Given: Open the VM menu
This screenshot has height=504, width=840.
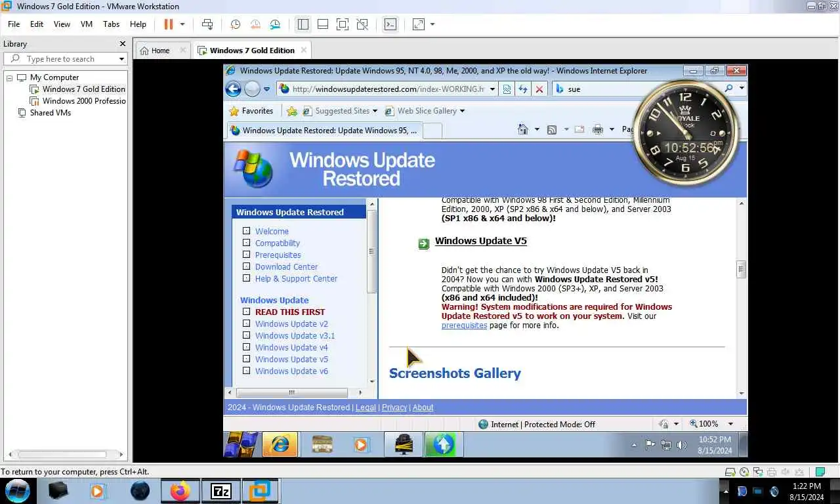Looking at the screenshot, I should point(87,24).
